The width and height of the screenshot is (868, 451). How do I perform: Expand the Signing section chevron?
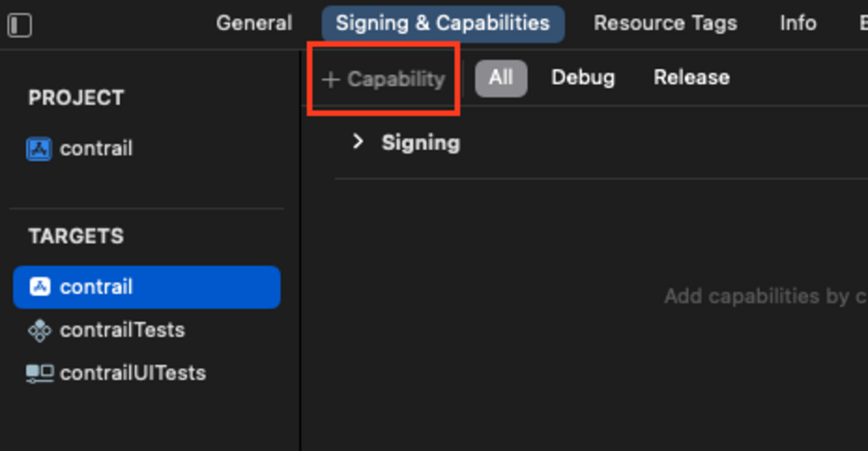pyautogui.click(x=359, y=142)
